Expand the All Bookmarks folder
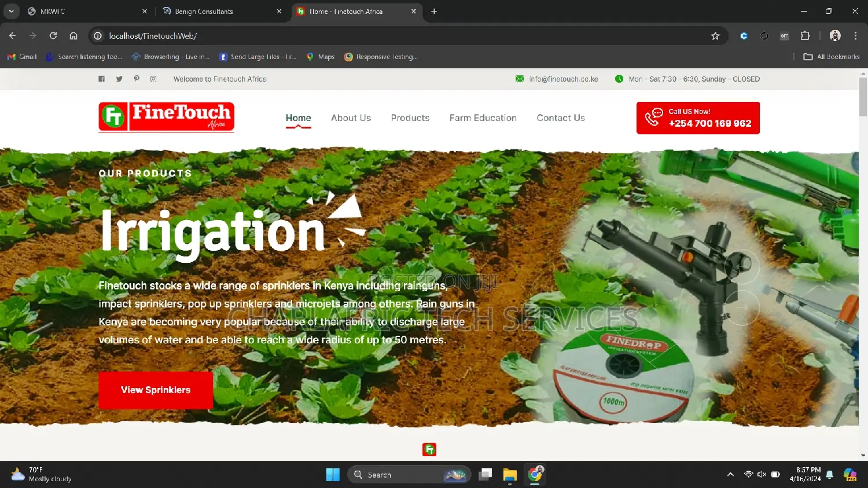 point(832,57)
